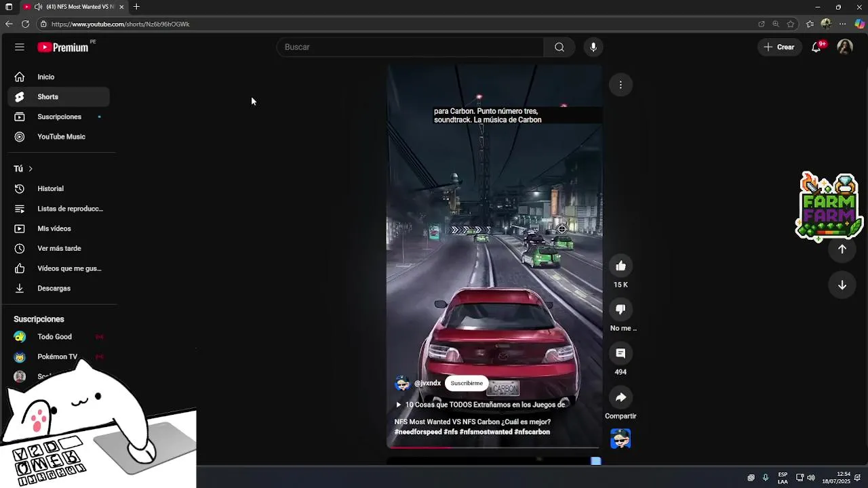Image resolution: width=868 pixels, height=488 pixels.
Task: Open the browser settings three-dot menu
Action: click(843, 24)
